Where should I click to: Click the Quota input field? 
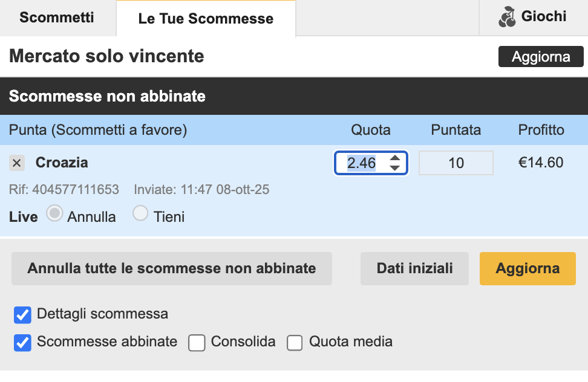coord(362,163)
